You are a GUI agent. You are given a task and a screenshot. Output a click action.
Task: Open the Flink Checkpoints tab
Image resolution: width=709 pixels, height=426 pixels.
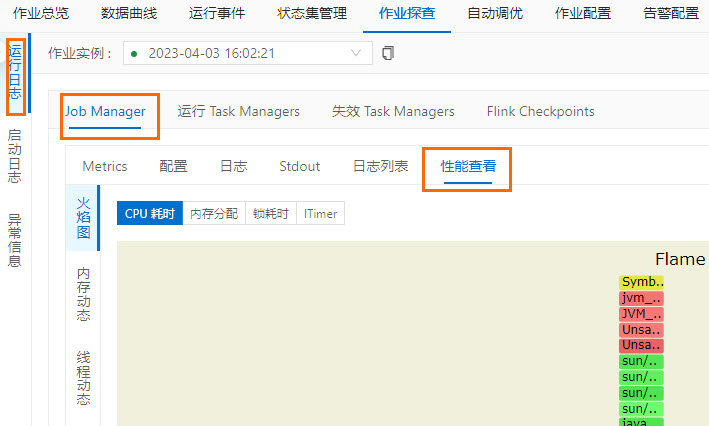click(x=540, y=111)
